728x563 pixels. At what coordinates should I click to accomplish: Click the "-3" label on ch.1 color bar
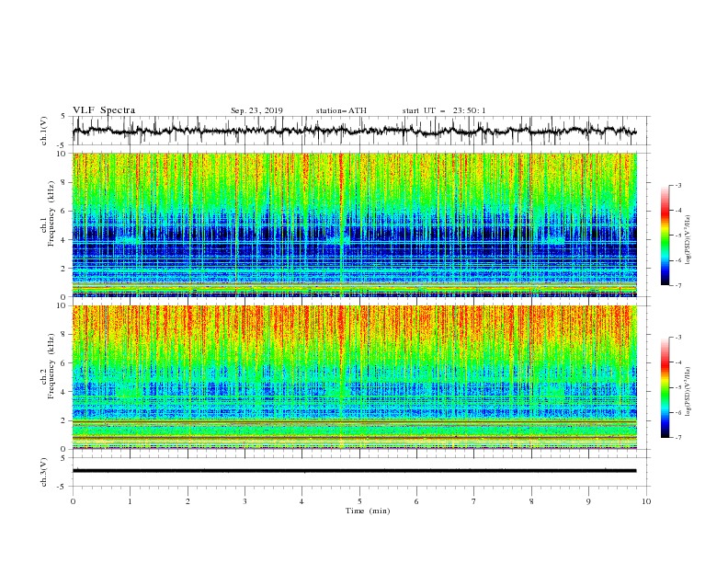[678, 185]
